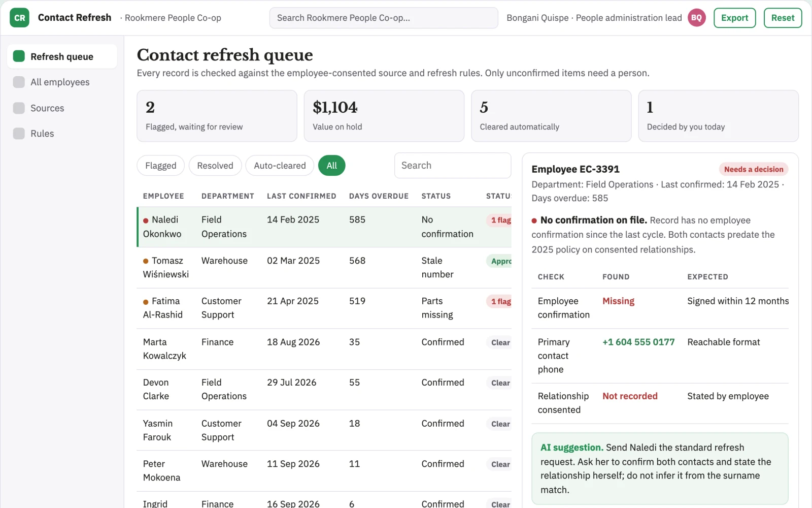Click the Value on hold card
Image resolution: width=812 pixels, height=508 pixels.
point(384,116)
